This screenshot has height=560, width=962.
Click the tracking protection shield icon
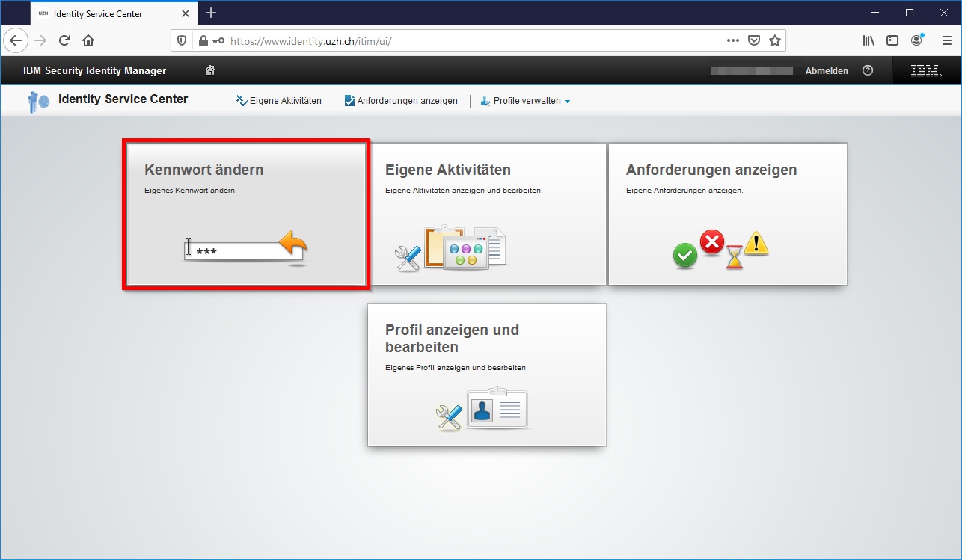click(x=182, y=40)
